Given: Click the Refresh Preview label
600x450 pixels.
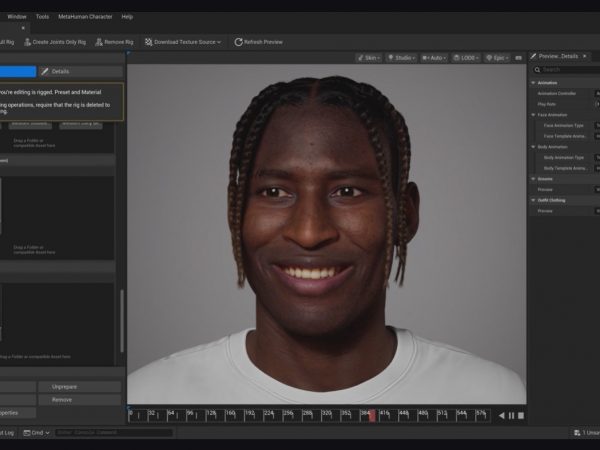Looking at the screenshot, I should tap(263, 42).
